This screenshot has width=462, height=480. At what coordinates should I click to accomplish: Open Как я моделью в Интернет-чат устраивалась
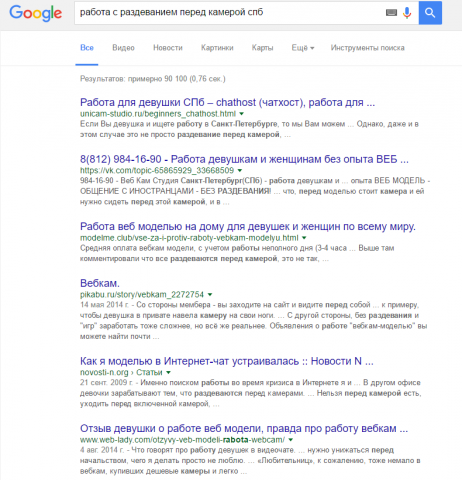227,361
